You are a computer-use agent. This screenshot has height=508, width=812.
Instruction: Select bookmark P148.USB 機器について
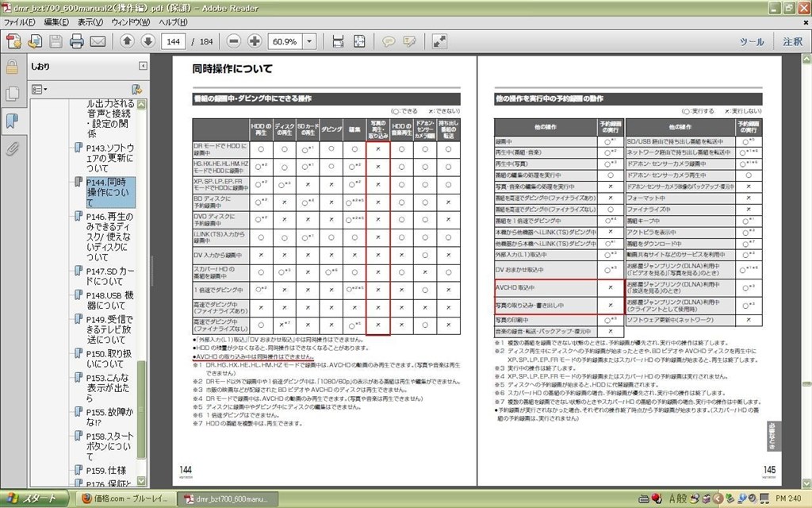[x=110, y=300]
